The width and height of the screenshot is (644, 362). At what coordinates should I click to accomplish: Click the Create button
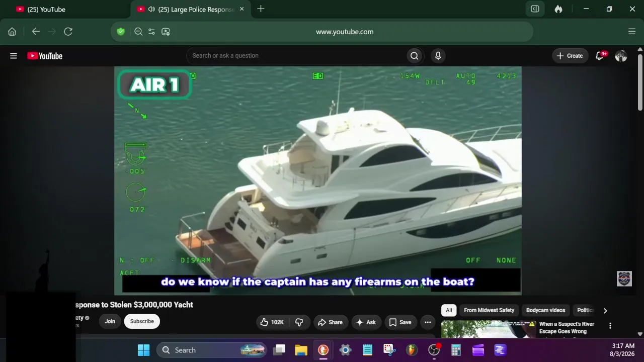pos(570,56)
